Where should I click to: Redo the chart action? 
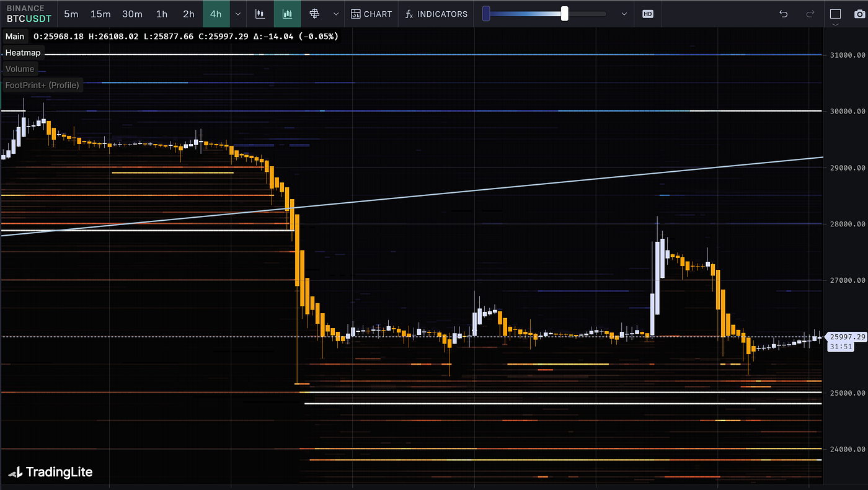point(810,14)
